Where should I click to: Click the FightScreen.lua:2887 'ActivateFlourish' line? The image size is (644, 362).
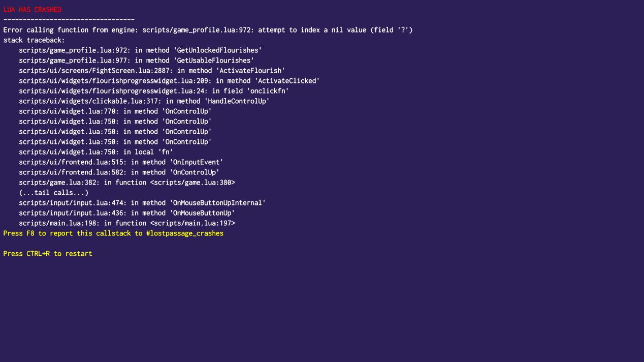click(x=152, y=71)
